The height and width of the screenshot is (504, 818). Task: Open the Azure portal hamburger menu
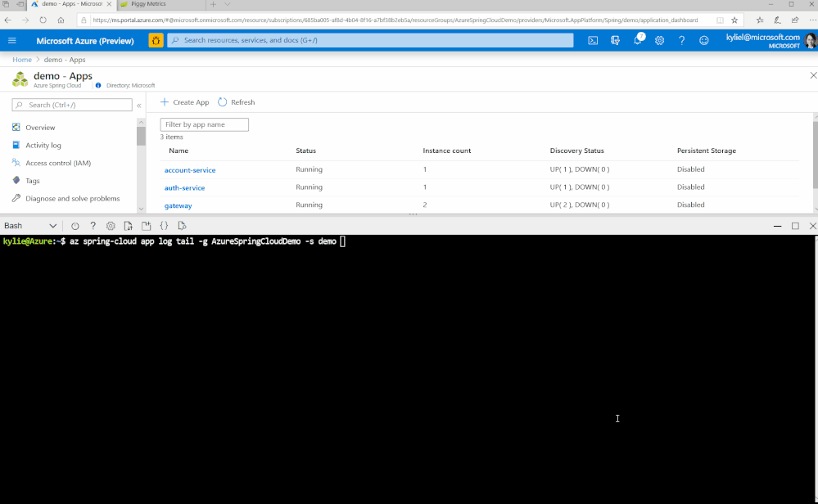[x=12, y=41]
